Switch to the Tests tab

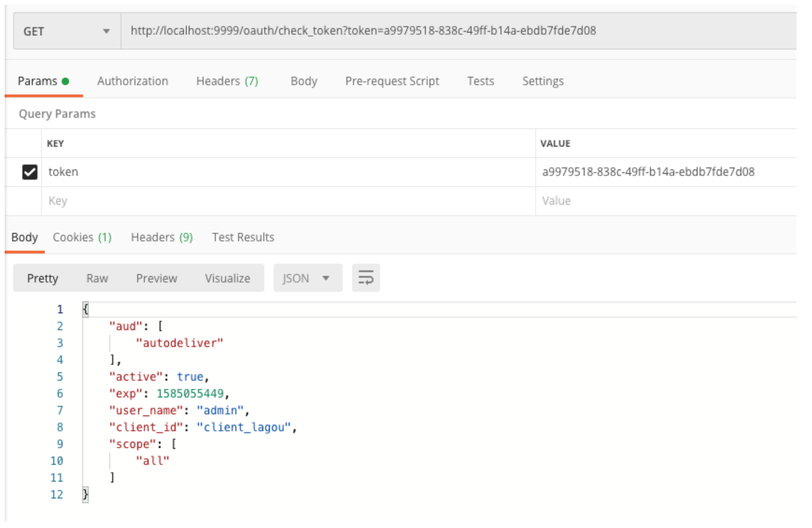(x=480, y=81)
